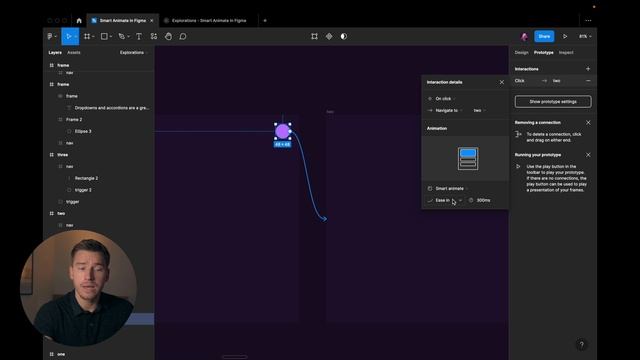Select the Move tool
Screen dimensions: 640x360
(69, 36)
